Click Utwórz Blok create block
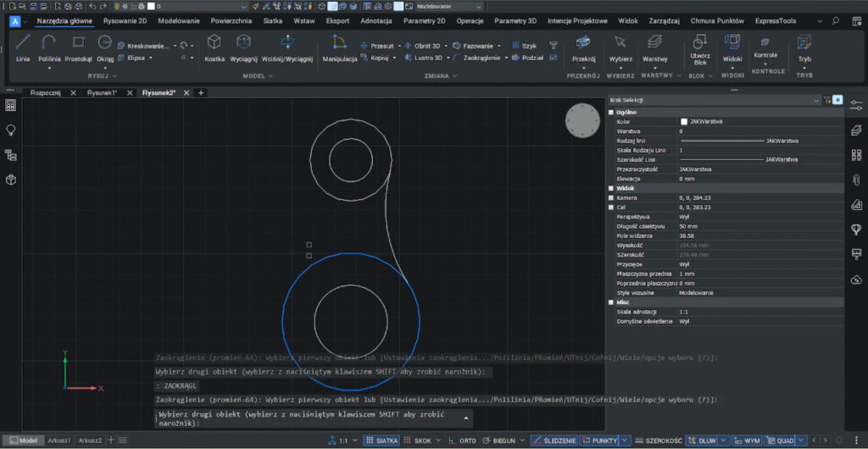 pos(700,49)
